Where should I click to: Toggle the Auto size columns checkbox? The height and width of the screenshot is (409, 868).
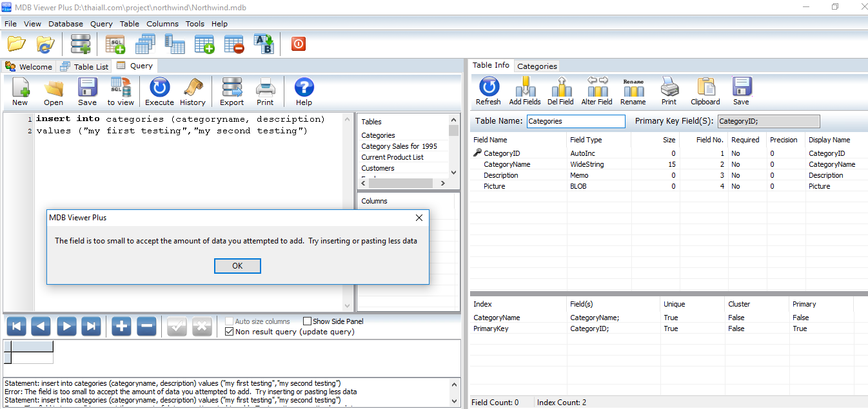coord(230,321)
